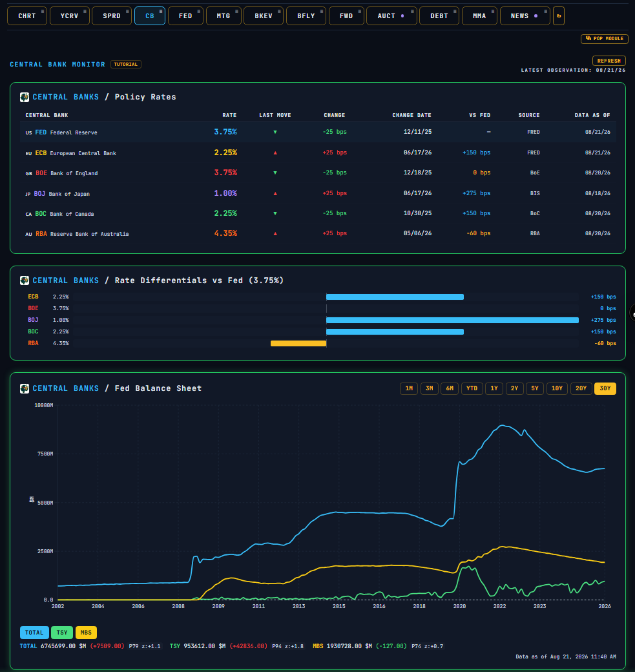This screenshot has height=672, width=635.
Task: Select the 5Y chart range
Action: point(535,388)
